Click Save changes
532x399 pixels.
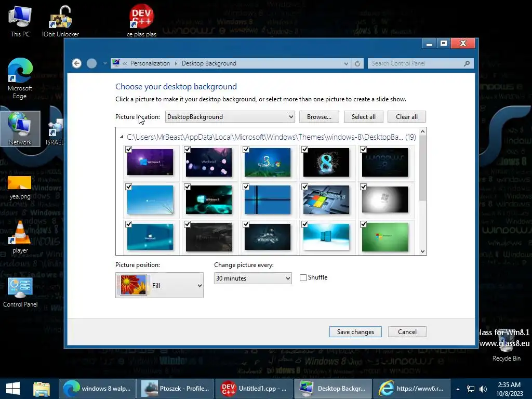355,332
